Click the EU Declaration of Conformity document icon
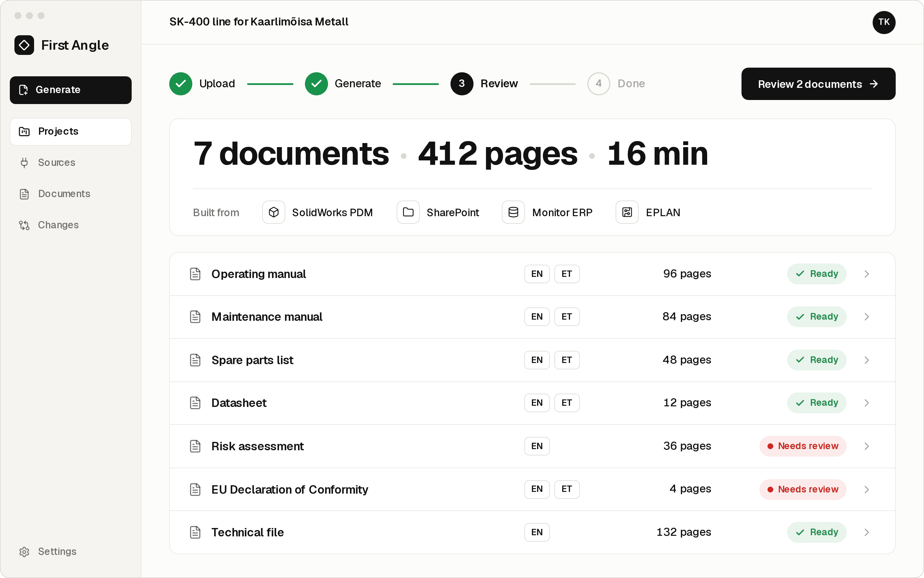Screen dimensions: 924x578 tap(195, 489)
